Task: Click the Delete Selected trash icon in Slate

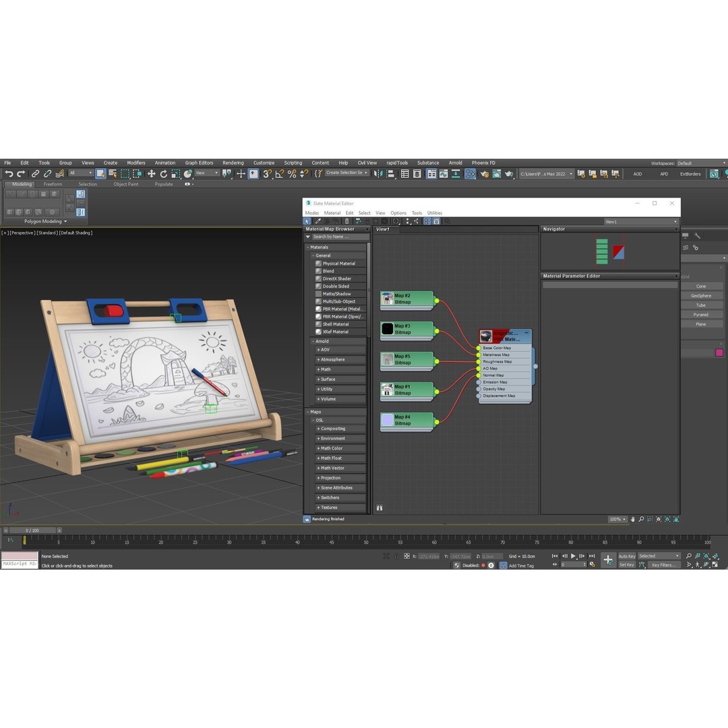Action: pyautogui.click(x=346, y=222)
